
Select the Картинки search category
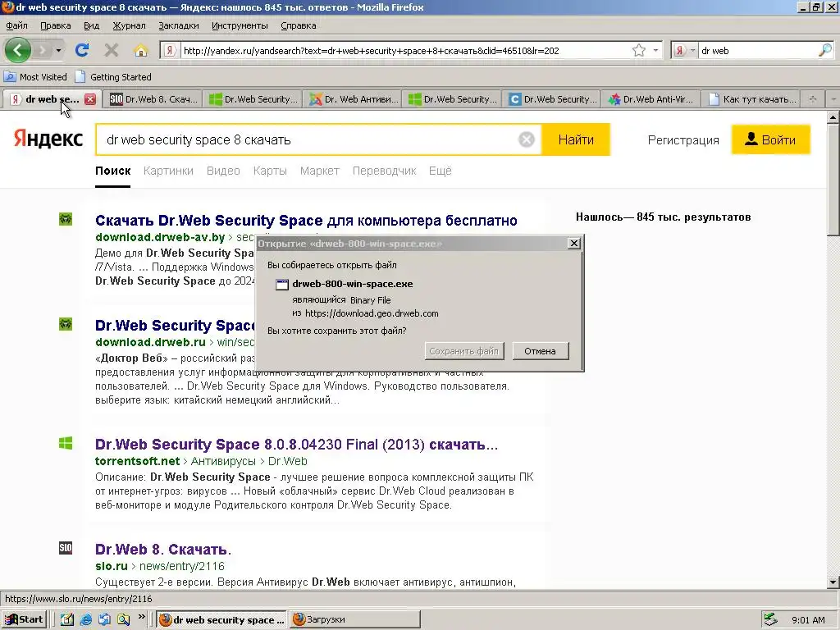pyautogui.click(x=168, y=171)
